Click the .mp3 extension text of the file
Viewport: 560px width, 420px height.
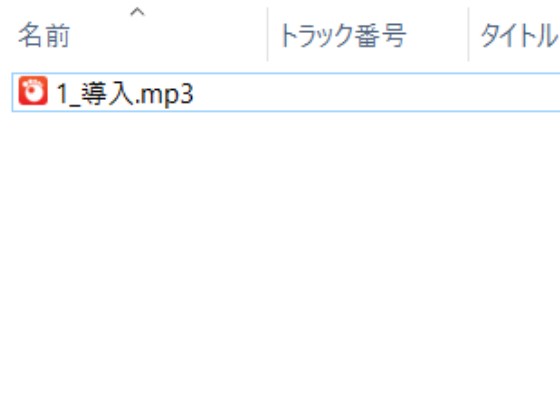pos(165,95)
